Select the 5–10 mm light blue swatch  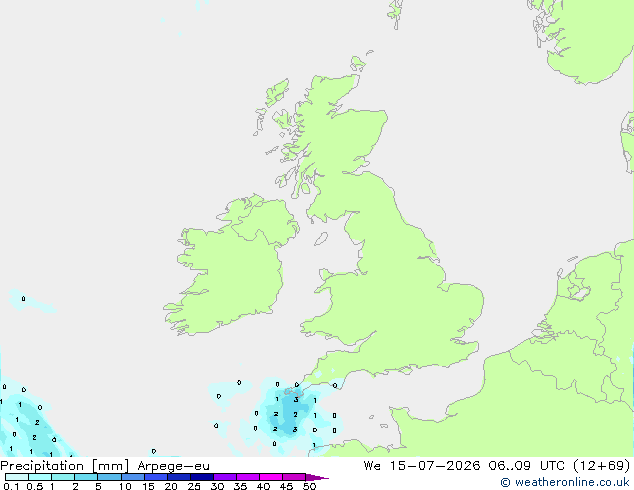109,477
